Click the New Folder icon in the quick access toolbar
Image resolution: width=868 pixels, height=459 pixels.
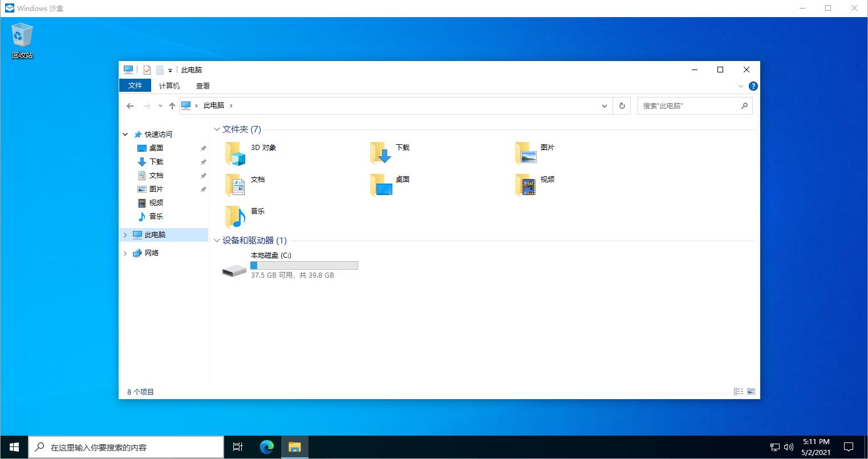[x=159, y=70]
